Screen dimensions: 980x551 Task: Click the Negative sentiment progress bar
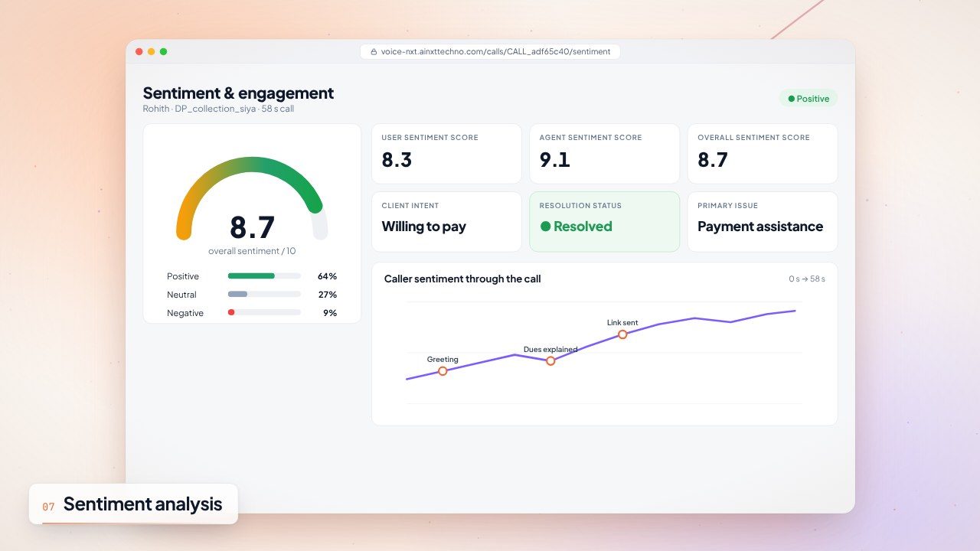pos(264,313)
